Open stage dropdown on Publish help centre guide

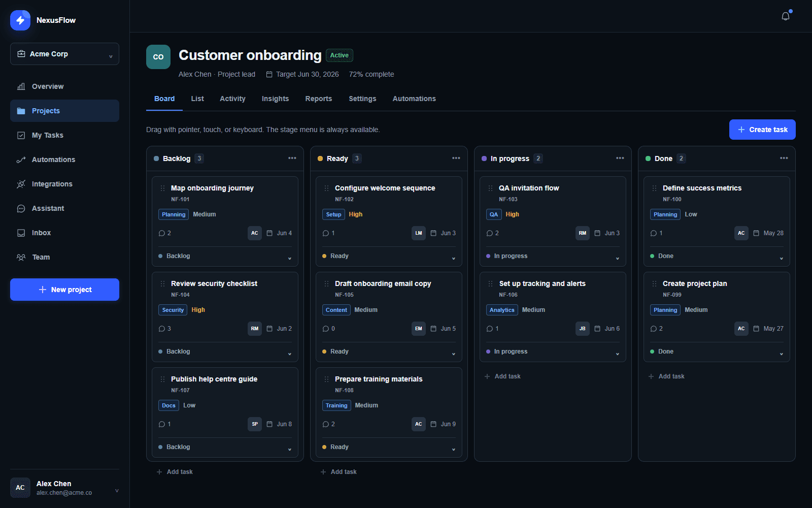click(225, 447)
